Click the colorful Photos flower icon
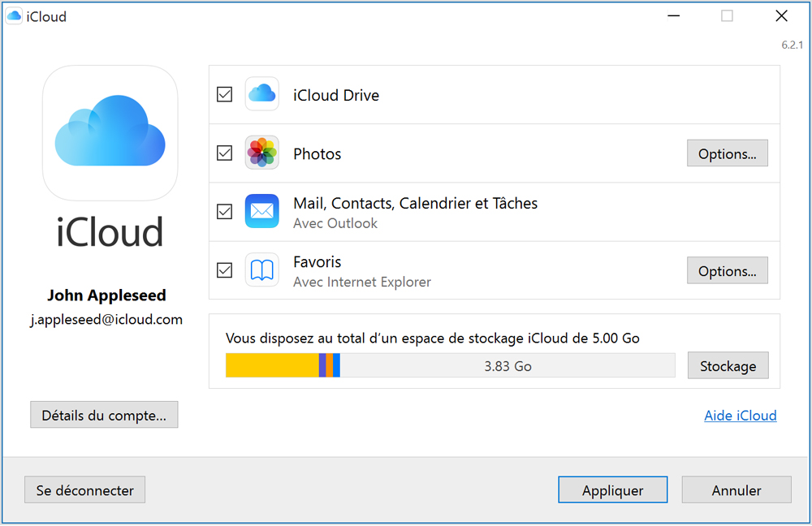This screenshot has height=526, width=812. (261, 153)
